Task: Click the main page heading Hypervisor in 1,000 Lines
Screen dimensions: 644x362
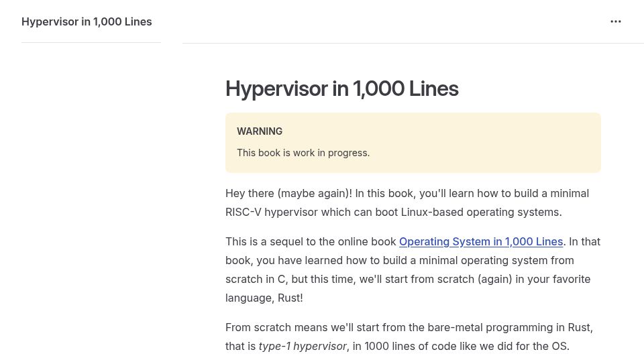Action: coord(341,88)
